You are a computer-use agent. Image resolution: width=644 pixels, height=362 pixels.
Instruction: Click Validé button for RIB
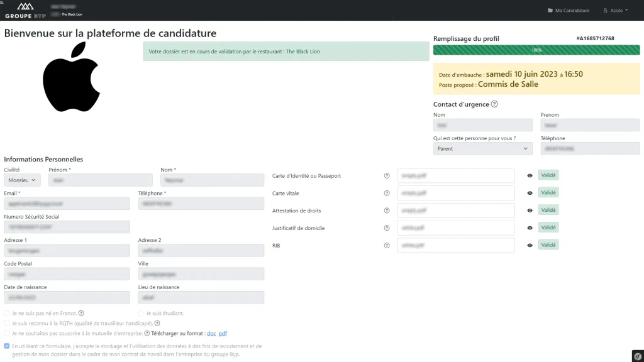tap(548, 245)
